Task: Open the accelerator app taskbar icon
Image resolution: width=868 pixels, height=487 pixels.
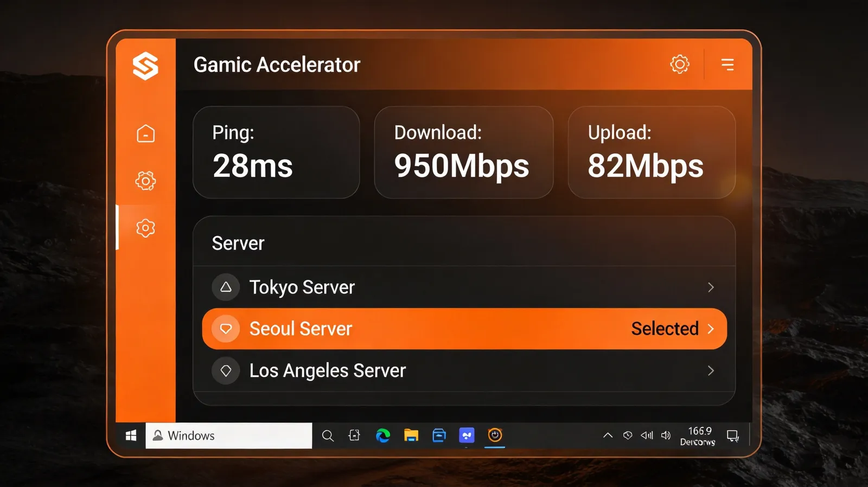Action: pyautogui.click(x=495, y=435)
